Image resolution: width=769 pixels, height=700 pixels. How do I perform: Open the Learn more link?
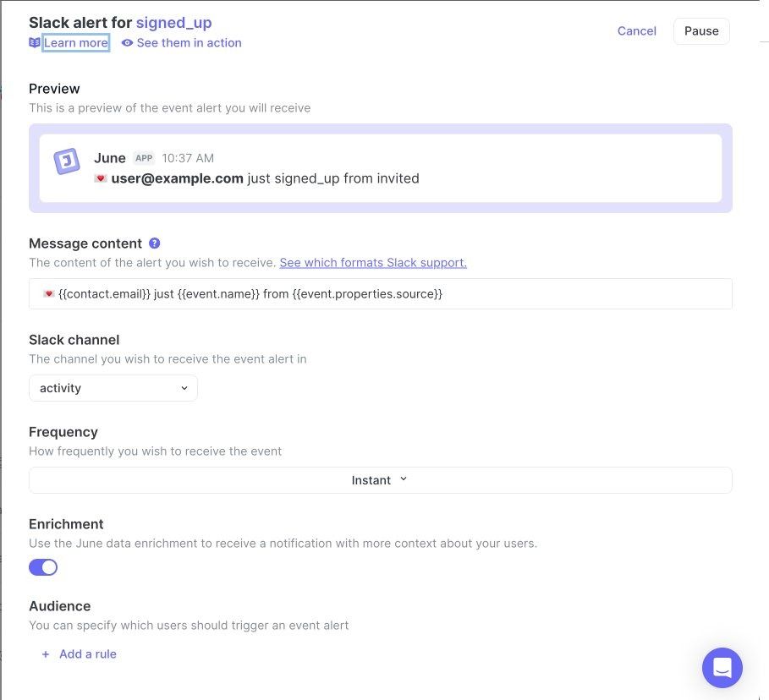point(76,43)
